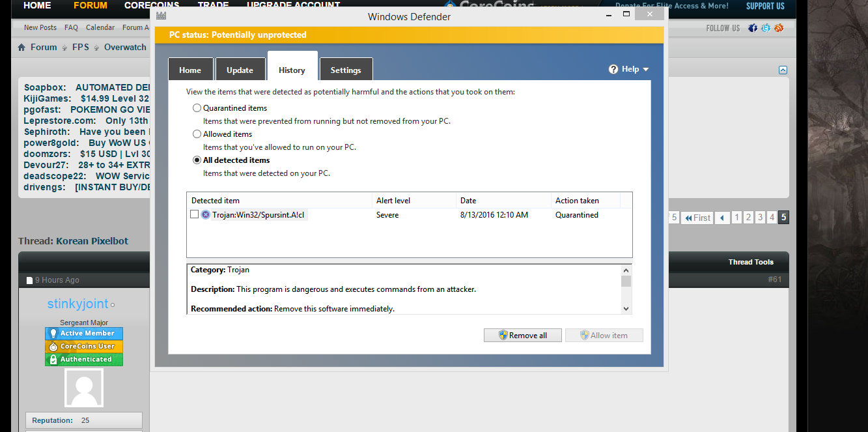The width and height of the screenshot is (868, 432).
Task: Open the HOME menu in site navigation
Action: point(37,6)
